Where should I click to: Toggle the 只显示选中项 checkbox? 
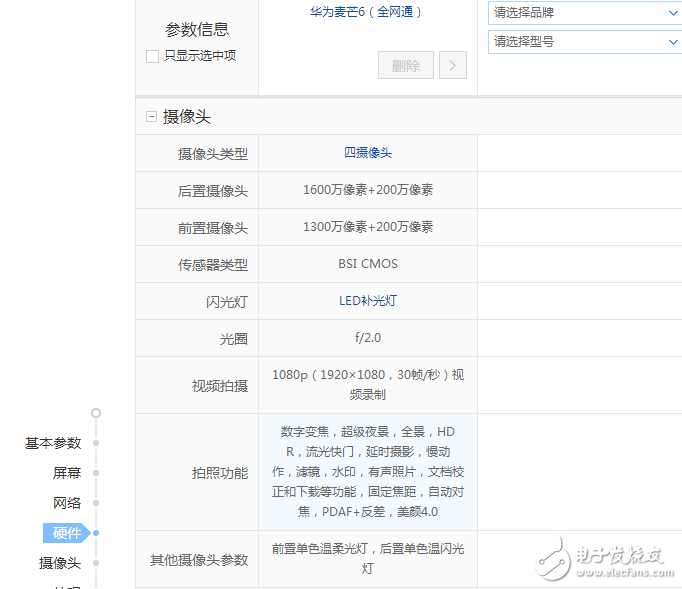click(152, 56)
